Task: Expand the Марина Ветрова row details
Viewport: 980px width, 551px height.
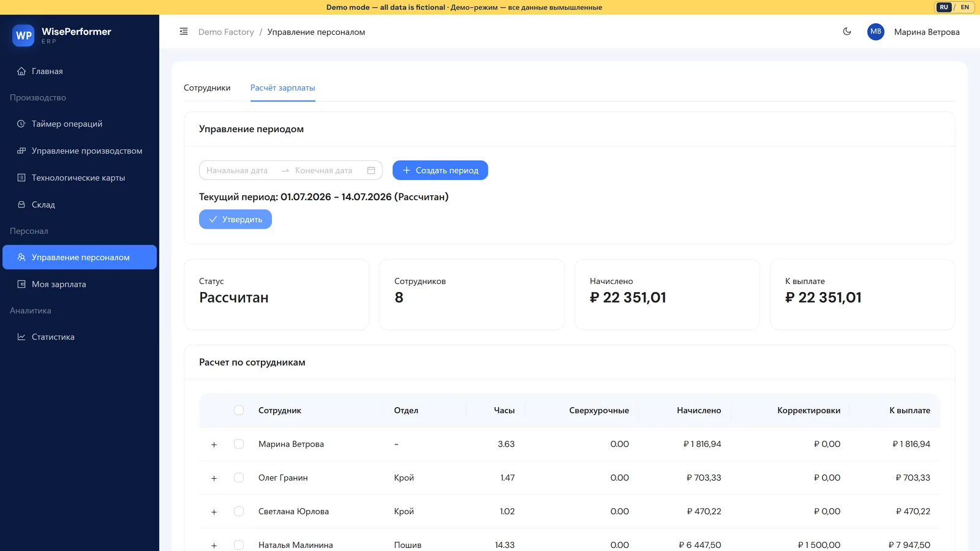Action: click(x=214, y=444)
